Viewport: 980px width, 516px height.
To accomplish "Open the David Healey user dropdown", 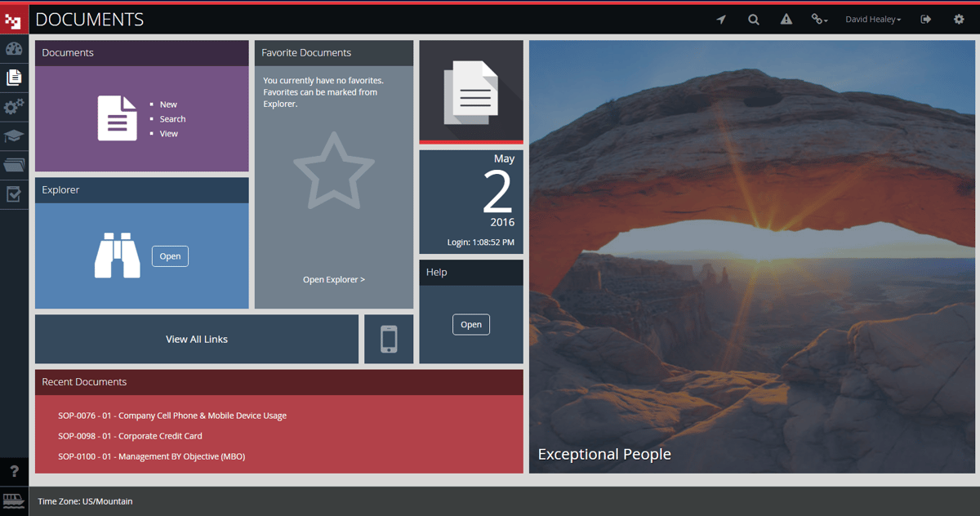I will pos(873,19).
